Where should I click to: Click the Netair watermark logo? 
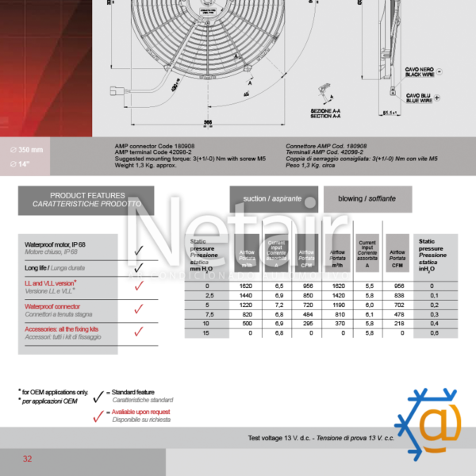[x=238, y=238]
